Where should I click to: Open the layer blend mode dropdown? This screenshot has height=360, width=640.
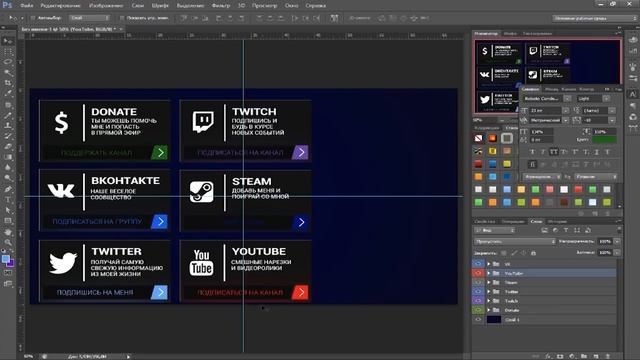pyautogui.click(x=515, y=242)
